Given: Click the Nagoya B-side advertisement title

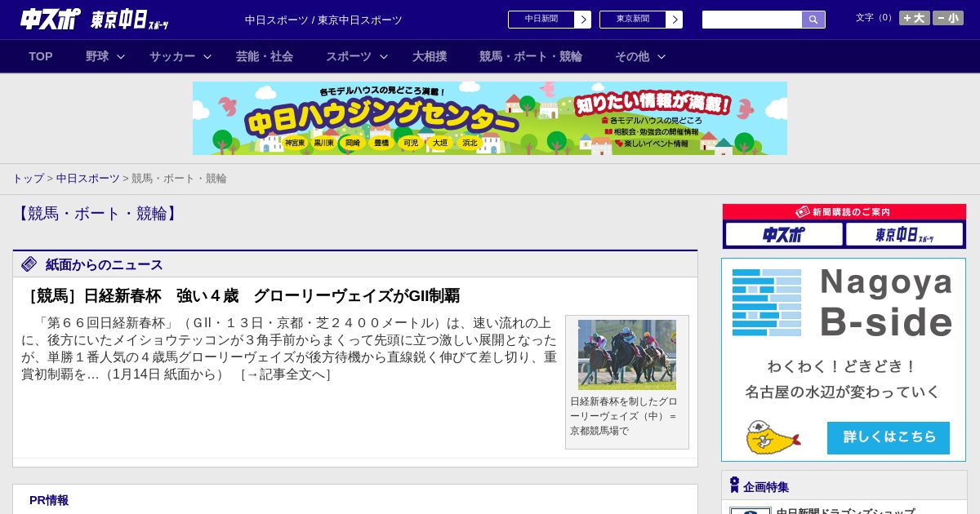Looking at the screenshot, I should point(886,302).
